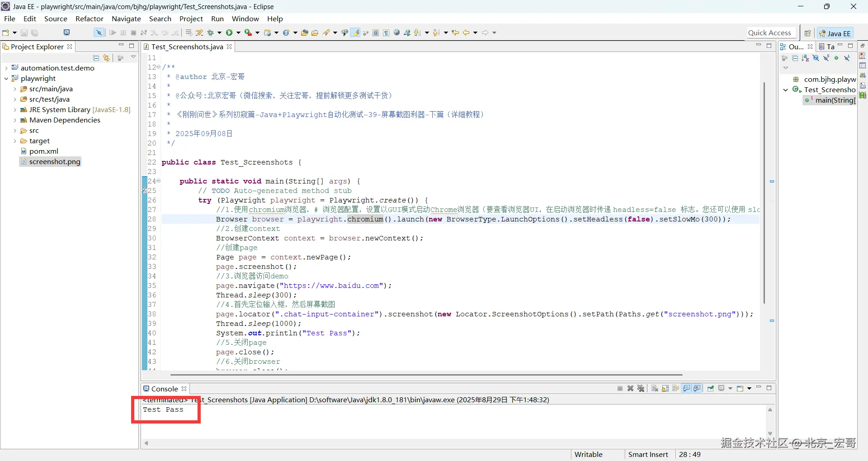
Task: Select main(String[]) method in Outline
Action: (x=830, y=100)
